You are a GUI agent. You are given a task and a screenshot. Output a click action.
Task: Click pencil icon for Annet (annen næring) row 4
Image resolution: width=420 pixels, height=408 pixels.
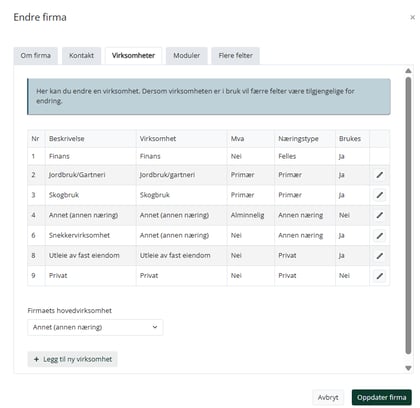(379, 215)
